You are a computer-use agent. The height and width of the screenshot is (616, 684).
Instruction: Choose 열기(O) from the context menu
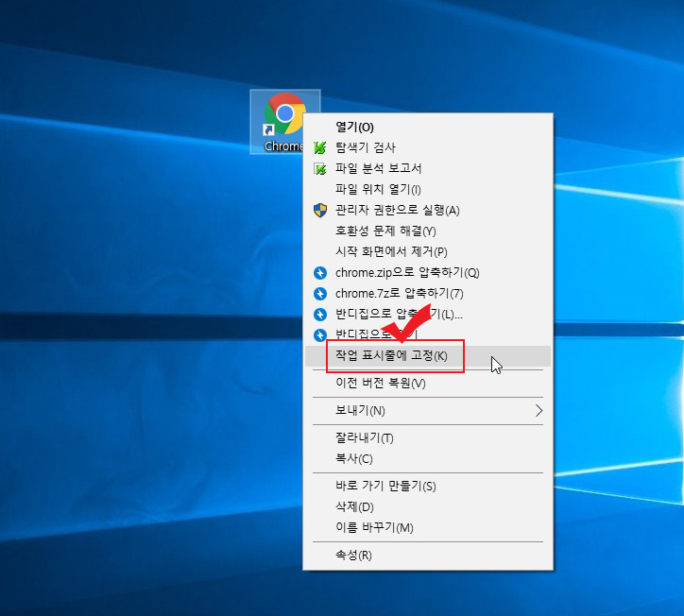click(x=428, y=127)
